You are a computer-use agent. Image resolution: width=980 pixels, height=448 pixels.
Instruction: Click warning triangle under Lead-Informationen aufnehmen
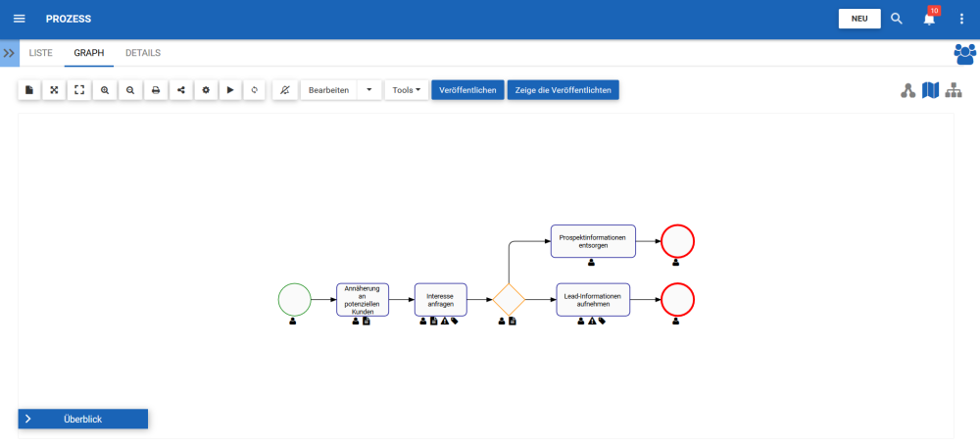(x=591, y=322)
